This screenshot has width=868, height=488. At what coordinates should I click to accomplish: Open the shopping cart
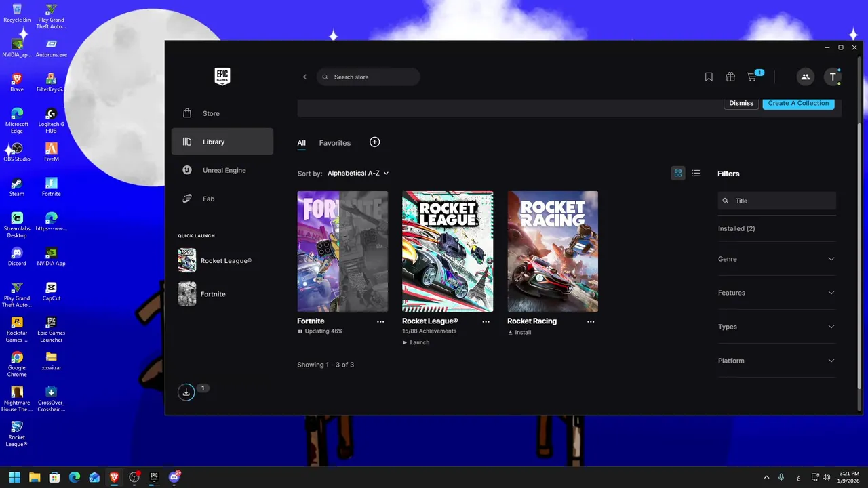(x=752, y=77)
